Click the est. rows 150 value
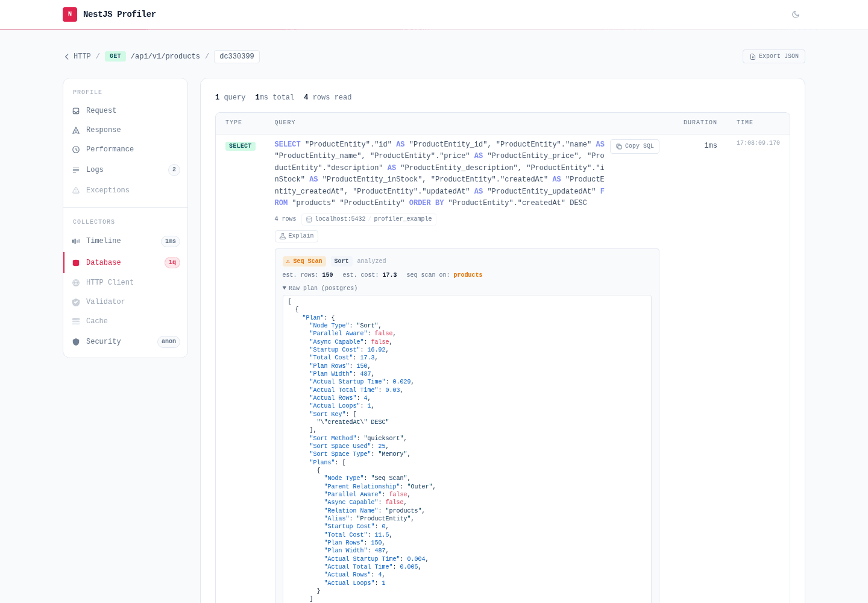The height and width of the screenshot is (603, 868). pyautogui.click(x=327, y=275)
